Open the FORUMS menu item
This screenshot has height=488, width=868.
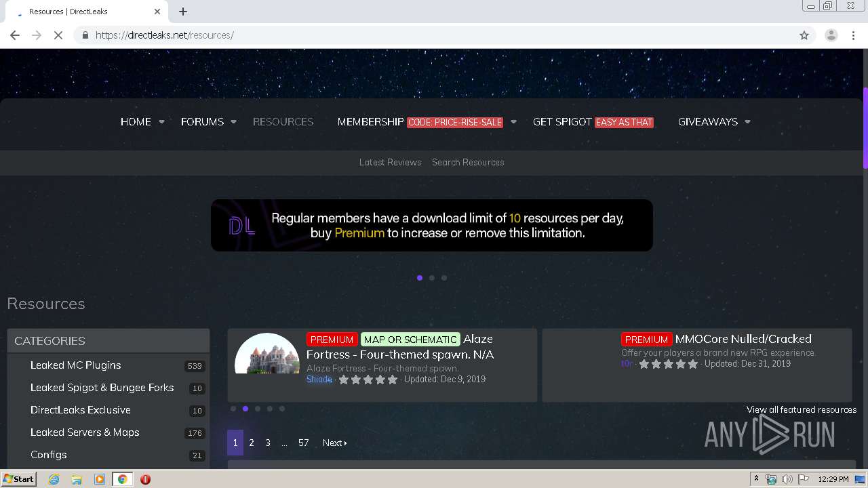coord(202,122)
